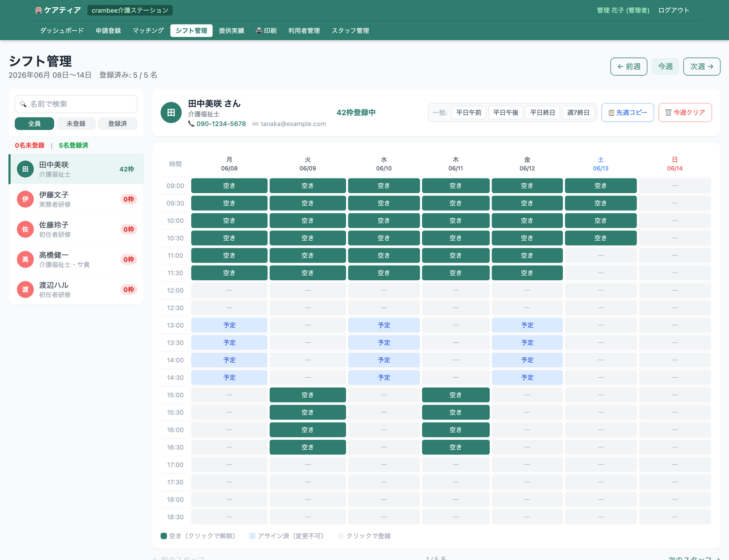Viewport: 729px width, 560px height.
Task: Click 高橋健一's red avatar icon
Action: (x=26, y=259)
